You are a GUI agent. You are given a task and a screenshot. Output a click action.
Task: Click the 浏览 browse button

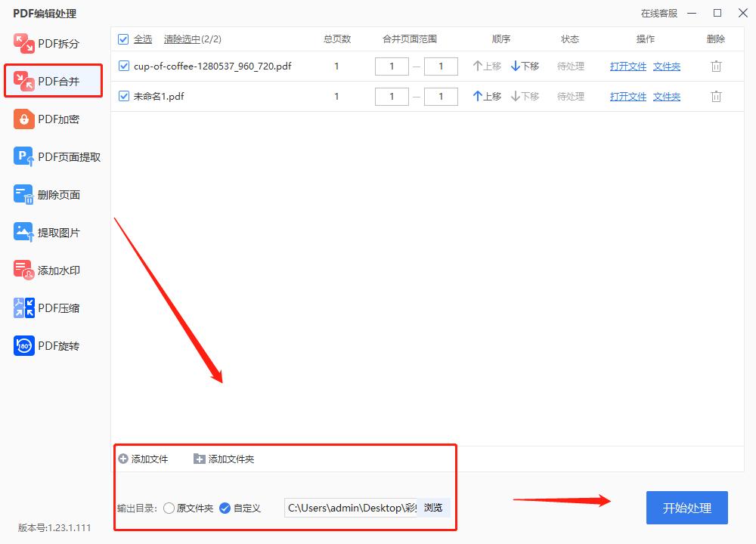click(433, 508)
